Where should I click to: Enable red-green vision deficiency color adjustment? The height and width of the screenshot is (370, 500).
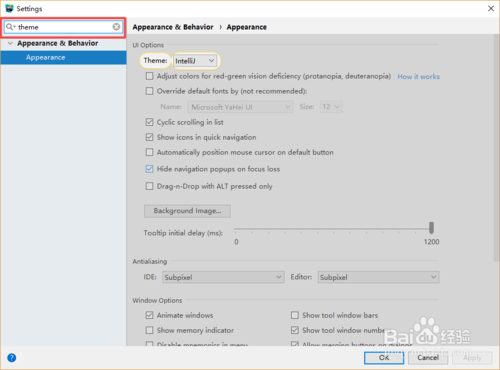point(149,76)
